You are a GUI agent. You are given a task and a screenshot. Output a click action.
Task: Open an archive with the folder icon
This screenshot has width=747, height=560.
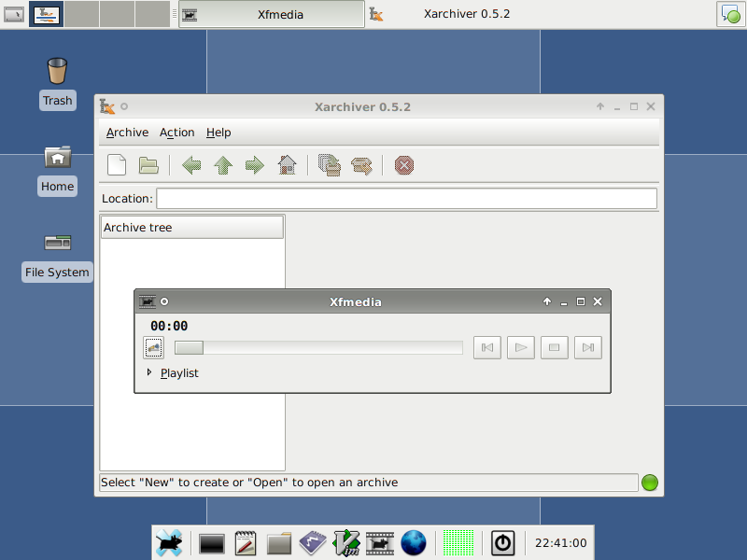tap(148, 165)
